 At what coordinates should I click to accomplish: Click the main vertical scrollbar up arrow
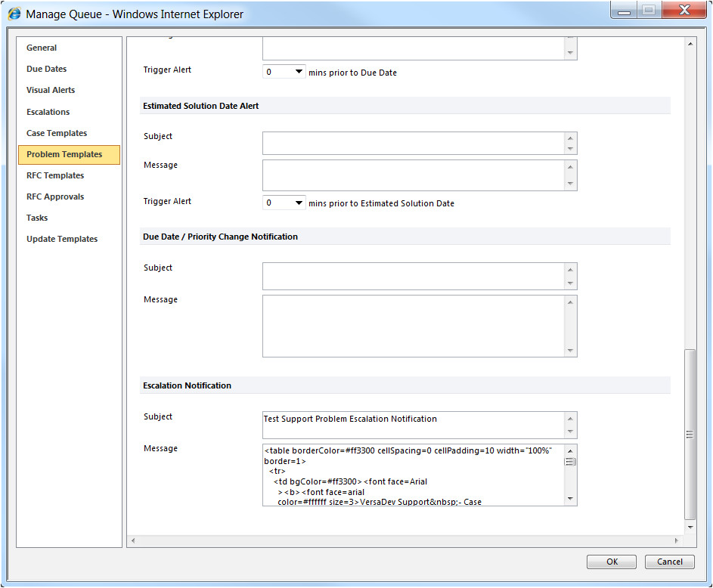click(690, 44)
